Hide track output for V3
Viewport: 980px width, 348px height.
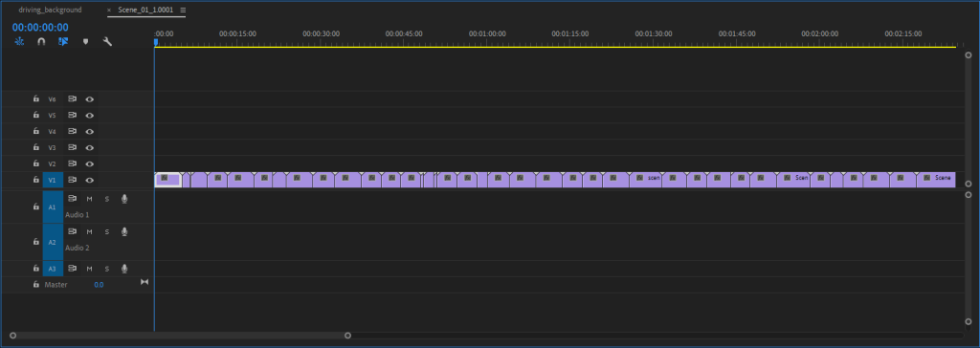[x=89, y=147]
